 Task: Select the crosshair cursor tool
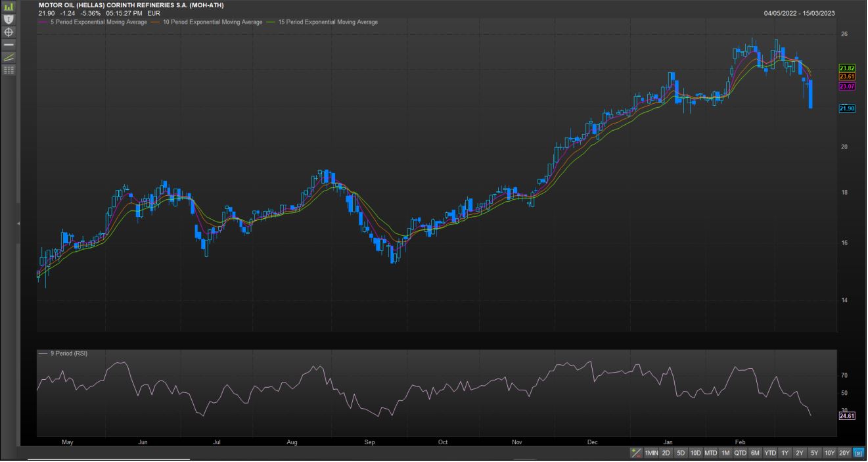coord(9,32)
